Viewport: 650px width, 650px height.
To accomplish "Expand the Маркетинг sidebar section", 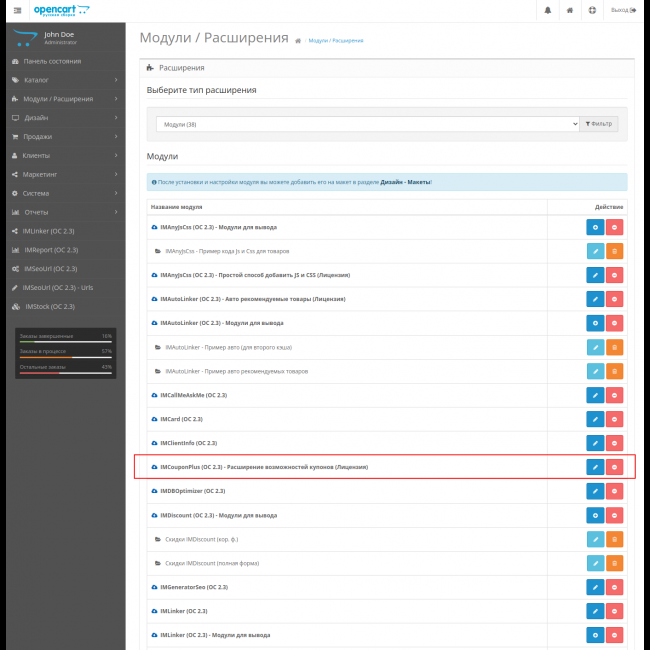I will pos(62,174).
